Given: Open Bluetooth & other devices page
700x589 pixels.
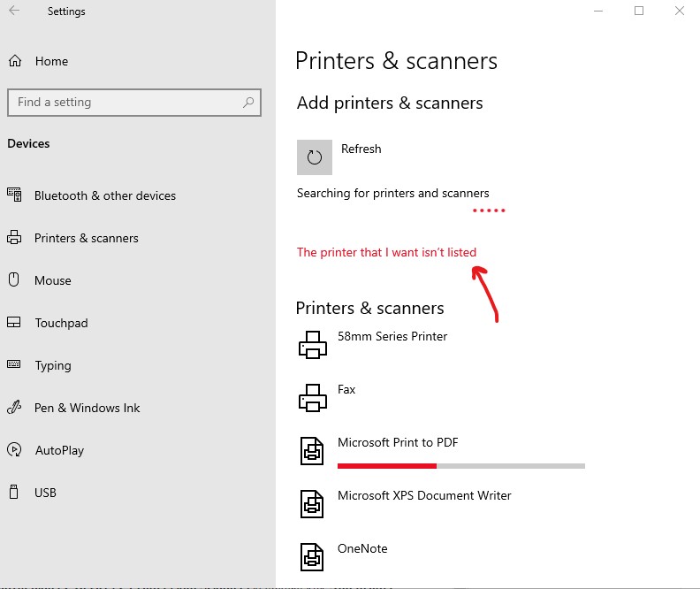Looking at the screenshot, I should (x=104, y=195).
